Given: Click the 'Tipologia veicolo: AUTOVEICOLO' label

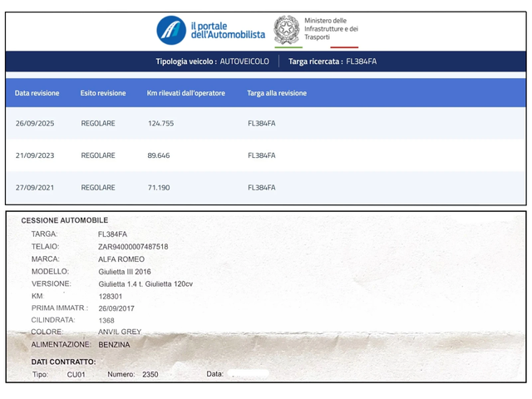Looking at the screenshot, I should click(x=213, y=62).
